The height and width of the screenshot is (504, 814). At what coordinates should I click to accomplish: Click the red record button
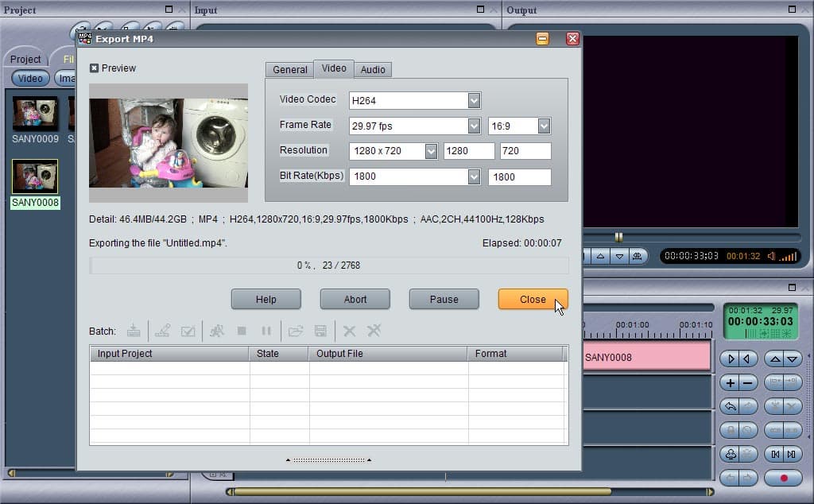point(784,478)
